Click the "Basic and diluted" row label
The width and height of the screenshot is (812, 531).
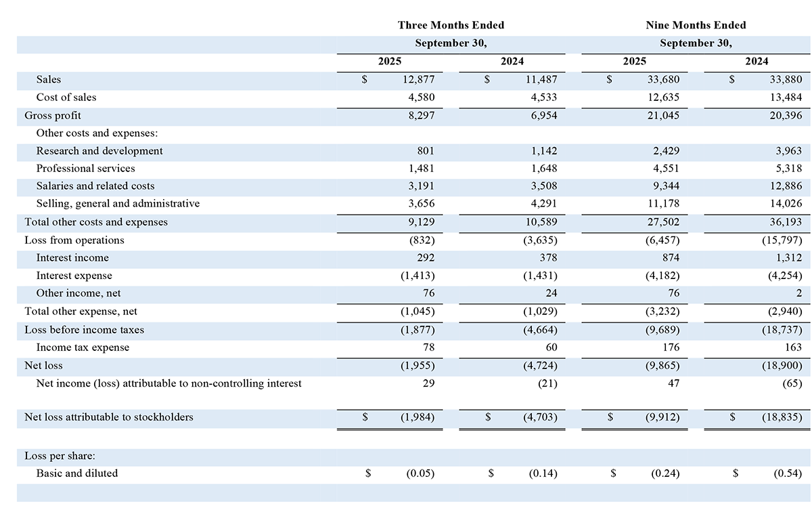[x=77, y=473]
